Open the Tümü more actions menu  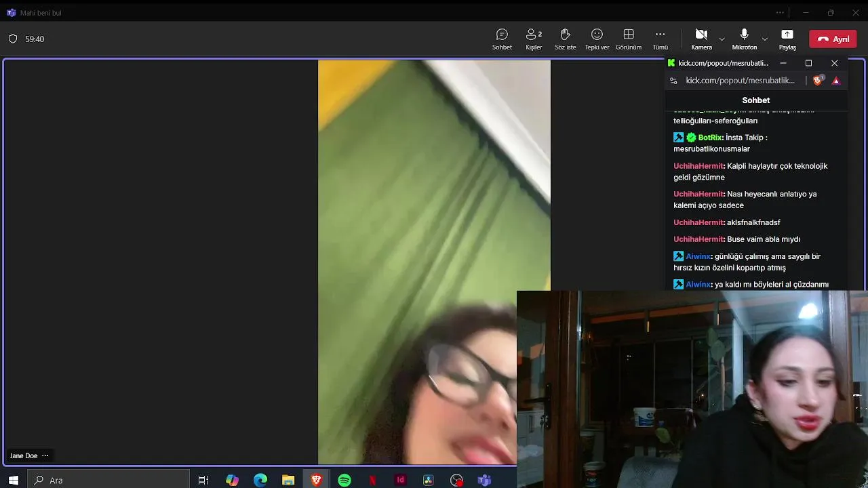coord(660,39)
